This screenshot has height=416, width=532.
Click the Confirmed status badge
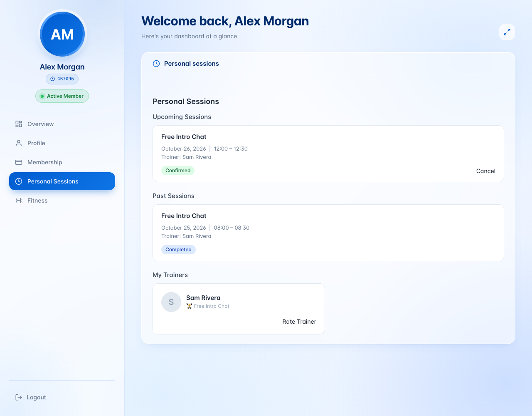pos(178,171)
